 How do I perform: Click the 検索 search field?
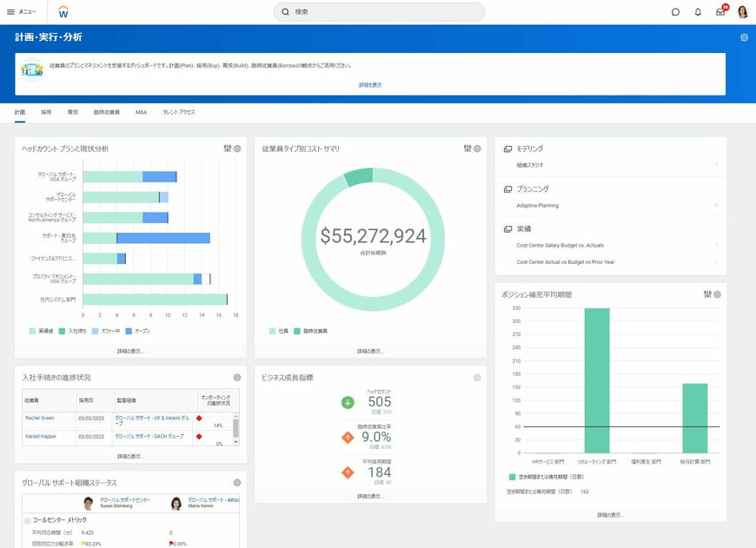(x=379, y=12)
